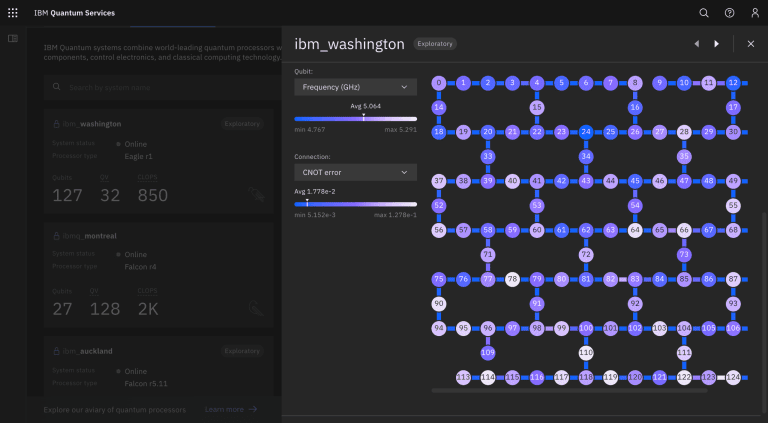The image size is (768, 423).
Task: Select qubit 124 on the processor map
Action: 734,377
